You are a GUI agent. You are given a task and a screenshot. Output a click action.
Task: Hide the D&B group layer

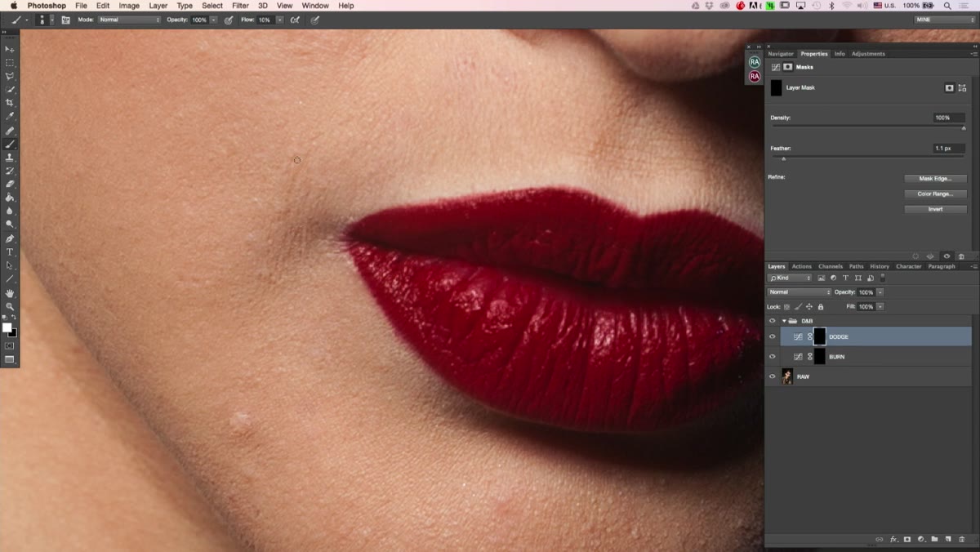tap(772, 321)
